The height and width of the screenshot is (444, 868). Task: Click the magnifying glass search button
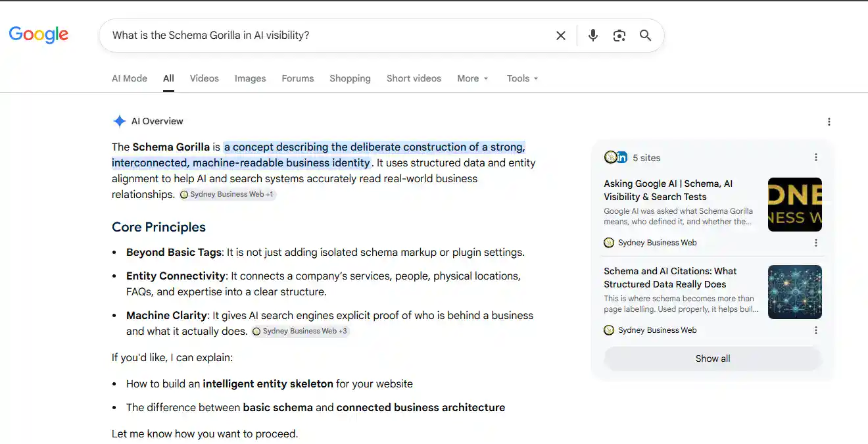point(646,36)
